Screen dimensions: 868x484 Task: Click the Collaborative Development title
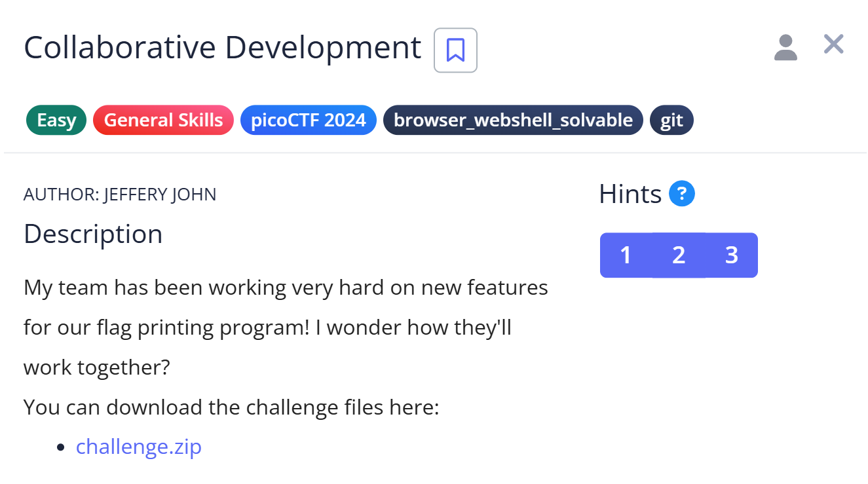click(223, 48)
